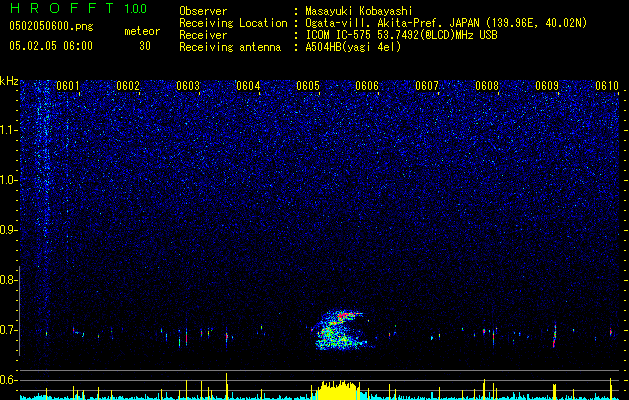Click the 0.8 kHz axis label
This screenshot has width=629, height=400.
pos(6,280)
